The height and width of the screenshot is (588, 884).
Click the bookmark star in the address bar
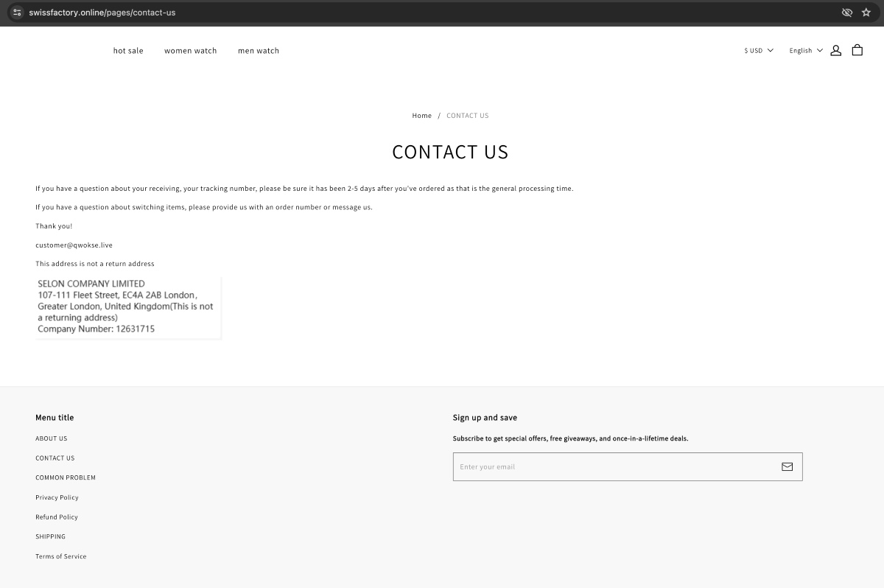tap(866, 12)
